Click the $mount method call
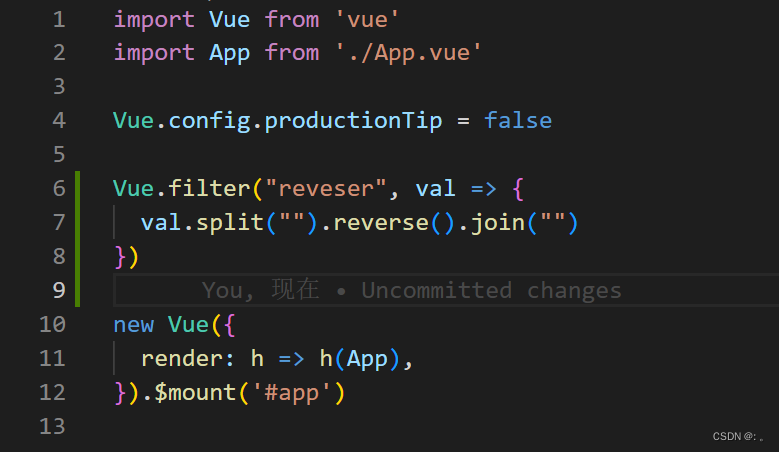Screen dimensions: 779x452 pos(195,392)
